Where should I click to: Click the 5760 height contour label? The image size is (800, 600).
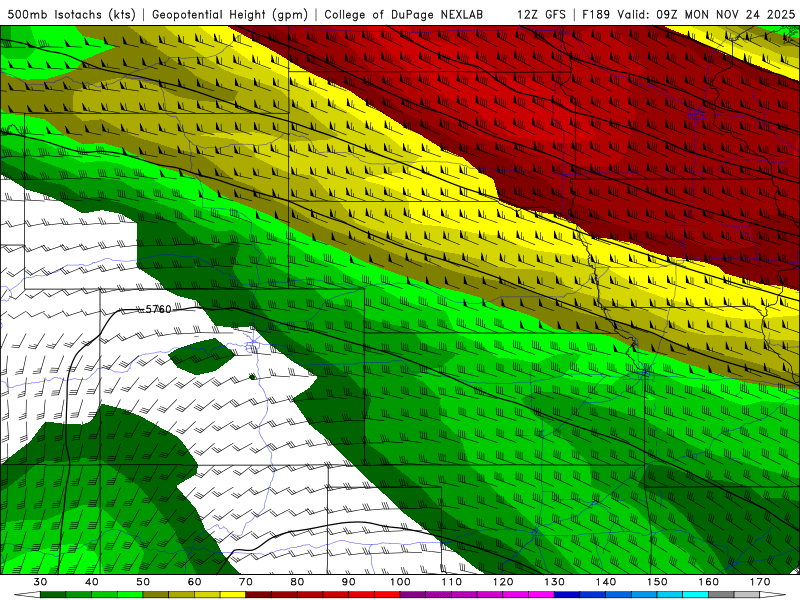[159, 309]
